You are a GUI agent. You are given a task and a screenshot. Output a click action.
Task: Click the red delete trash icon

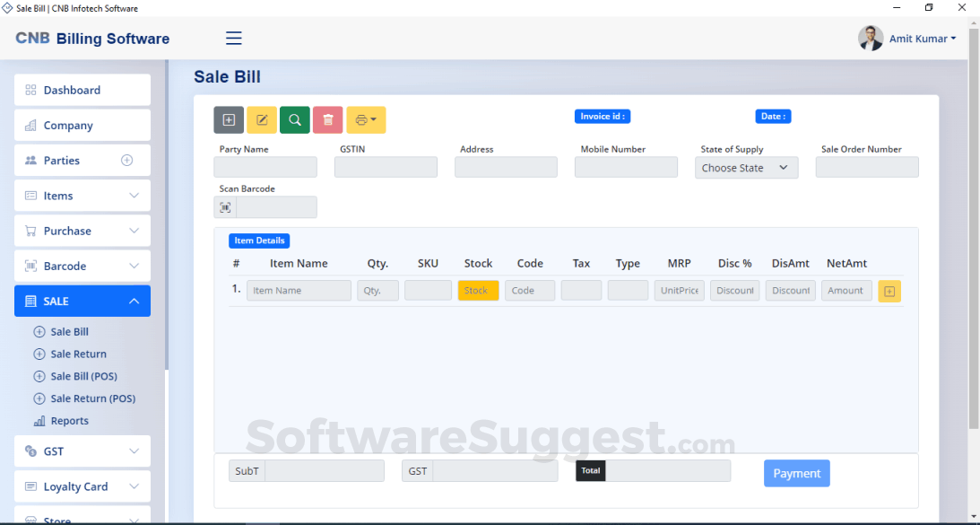(328, 120)
